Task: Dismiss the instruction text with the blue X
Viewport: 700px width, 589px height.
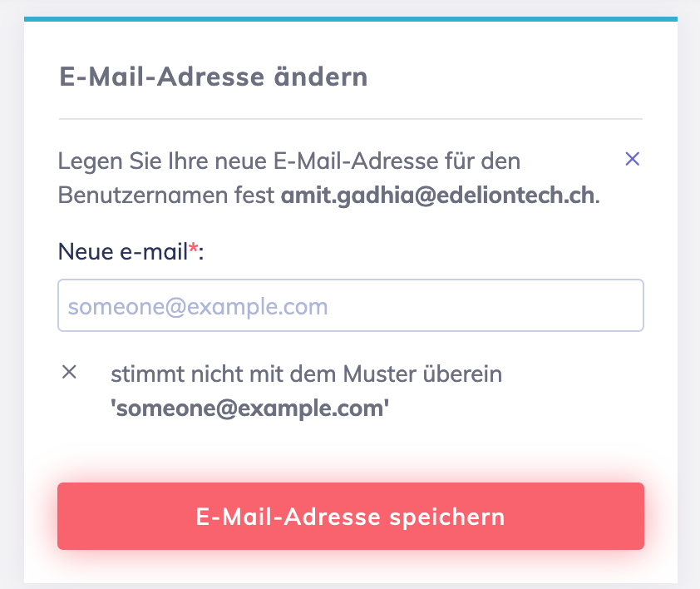Action: click(632, 159)
